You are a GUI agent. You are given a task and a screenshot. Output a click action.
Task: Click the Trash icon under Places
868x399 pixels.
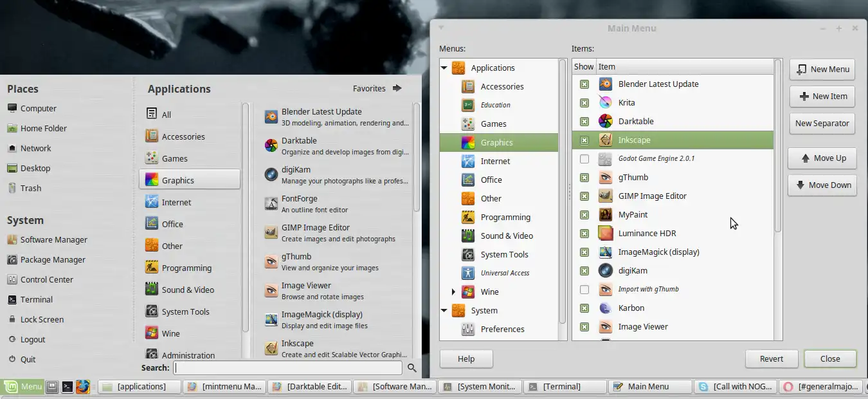(x=12, y=188)
